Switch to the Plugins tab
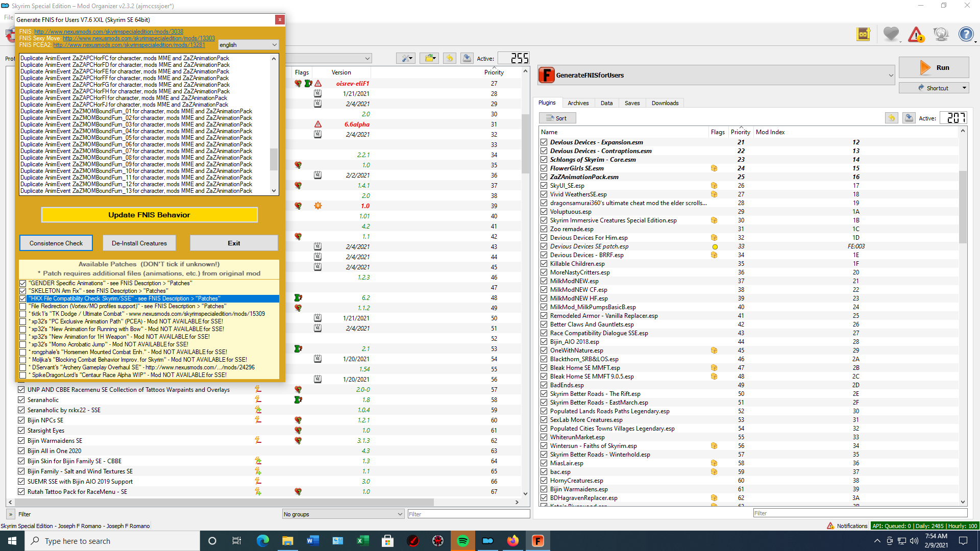Viewport: 980px width, 551px height. (547, 103)
